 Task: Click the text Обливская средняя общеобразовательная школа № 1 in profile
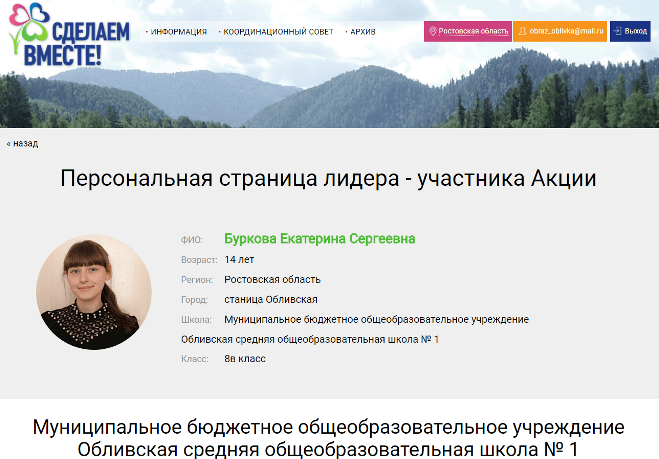(x=310, y=339)
